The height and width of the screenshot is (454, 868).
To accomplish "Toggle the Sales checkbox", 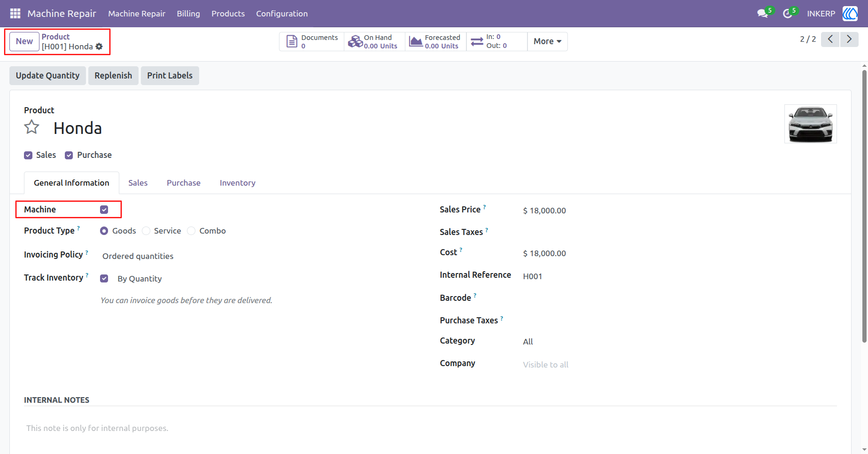I will tap(28, 155).
